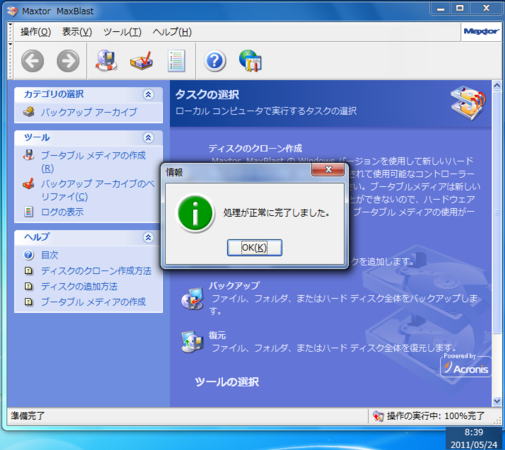The width and height of the screenshot is (505, 450).
Task: Click the taskbar clock showing 8:39
Action: click(x=474, y=432)
